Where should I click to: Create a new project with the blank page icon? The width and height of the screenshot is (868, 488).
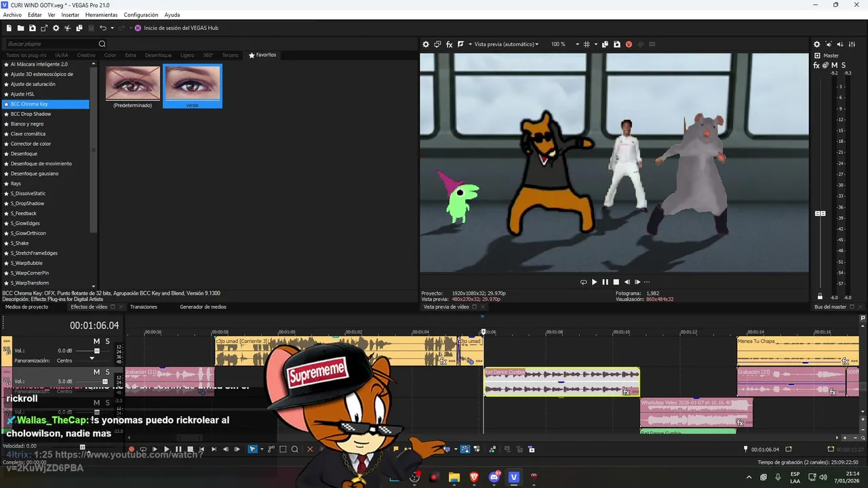click(x=9, y=28)
